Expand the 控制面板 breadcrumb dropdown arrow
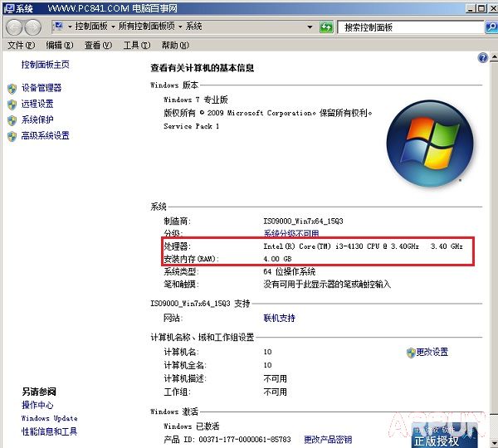This screenshot has height=448, width=498. 113,27
